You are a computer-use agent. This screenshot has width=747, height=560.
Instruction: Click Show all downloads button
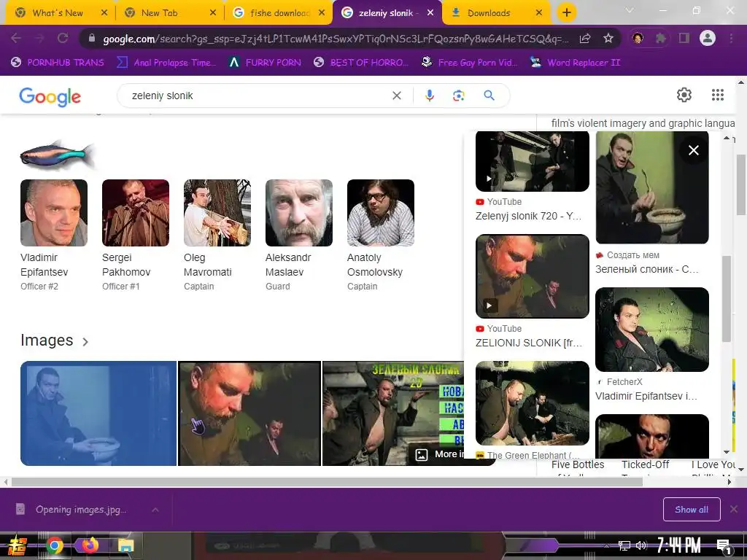(692, 510)
